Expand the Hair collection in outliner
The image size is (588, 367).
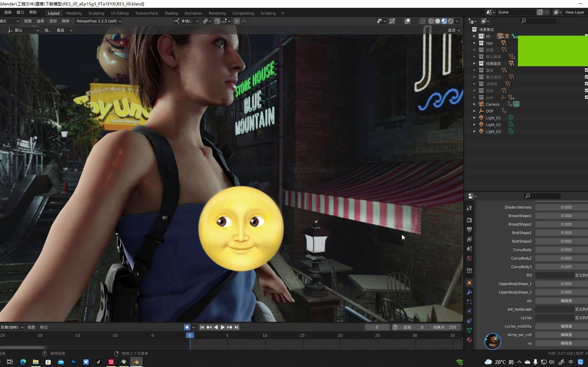point(474,43)
